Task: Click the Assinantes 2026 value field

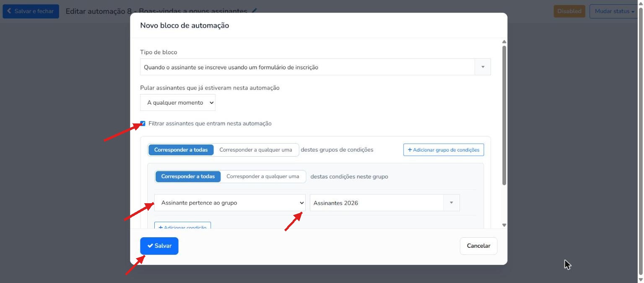Action: click(x=377, y=203)
